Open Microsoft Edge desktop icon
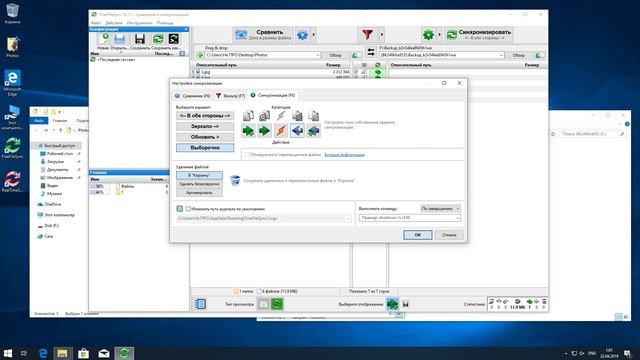The image size is (640, 360). coord(12,83)
